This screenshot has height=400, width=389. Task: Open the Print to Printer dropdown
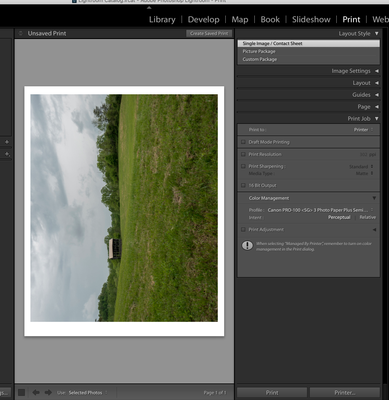(x=364, y=130)
